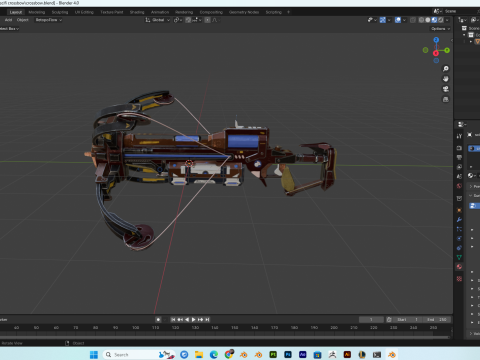Open the Object Data mesh tab
The height and width of the screenshot is (360, 480).
coord(459,257)
